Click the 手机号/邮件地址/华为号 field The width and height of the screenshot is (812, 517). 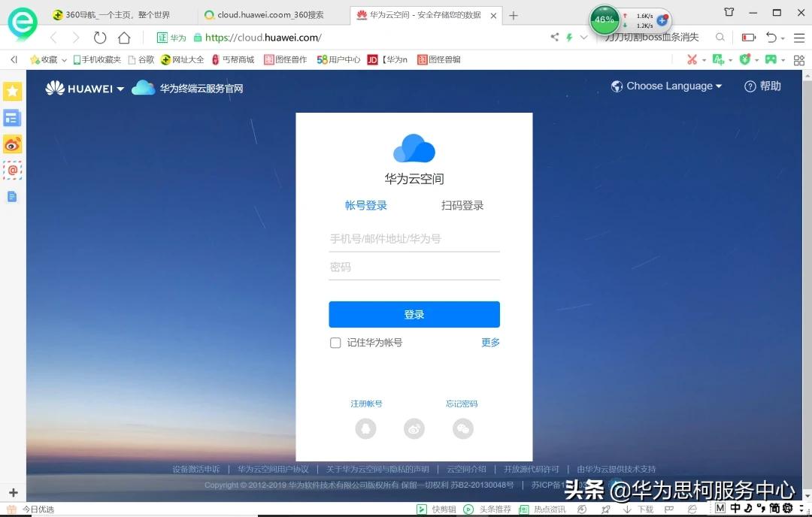tap(414, 239)
